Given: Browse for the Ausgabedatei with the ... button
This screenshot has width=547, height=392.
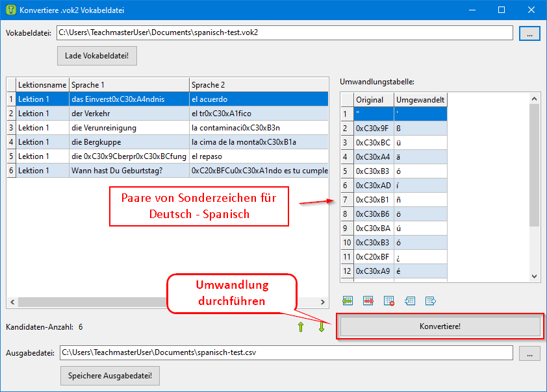Looking at the screenshot, I should (529, 353).
